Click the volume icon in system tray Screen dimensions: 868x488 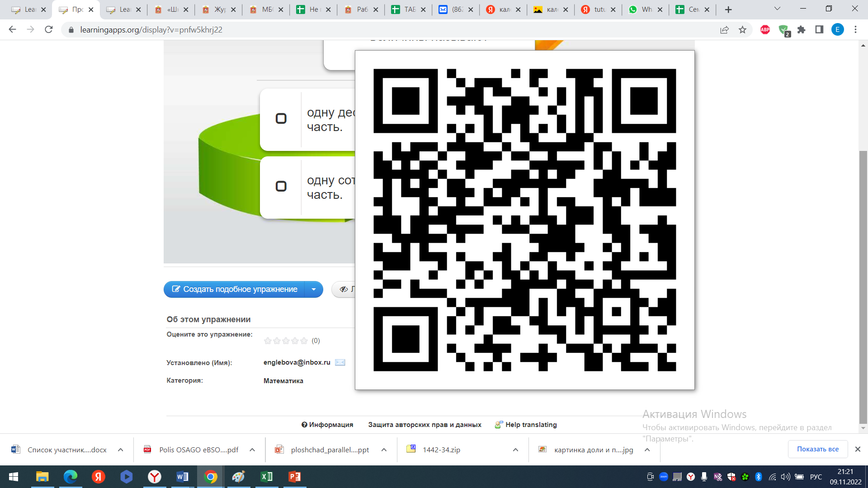(786, 477)
